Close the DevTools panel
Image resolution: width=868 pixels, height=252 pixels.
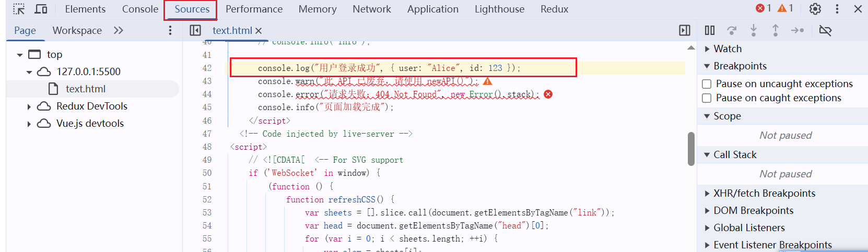click(858, 9)
